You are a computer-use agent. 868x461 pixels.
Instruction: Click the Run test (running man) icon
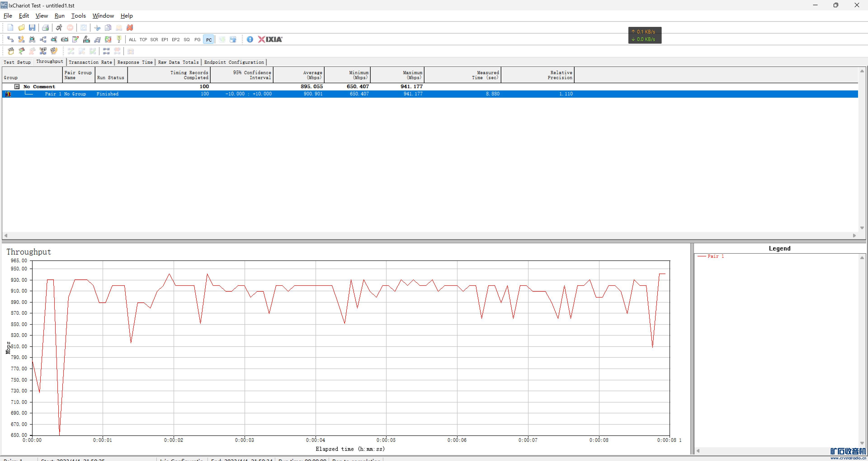tap(59, 28)
